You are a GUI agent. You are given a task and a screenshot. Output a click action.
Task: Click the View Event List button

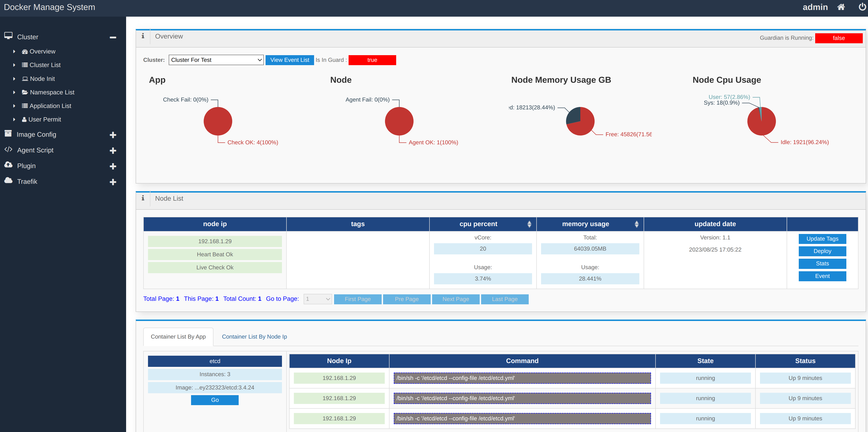click(289, 60)
